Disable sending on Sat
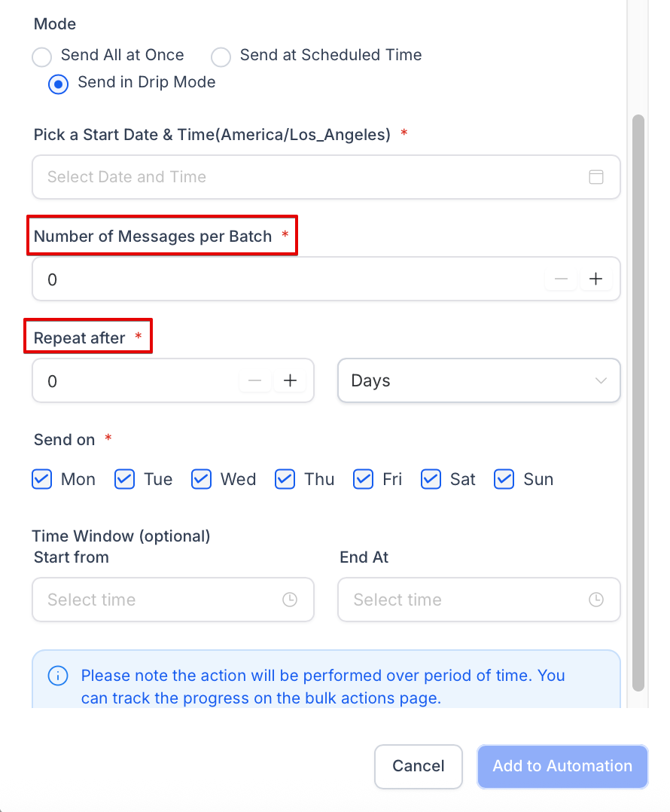The image size is (670, 812). point(431,479)
